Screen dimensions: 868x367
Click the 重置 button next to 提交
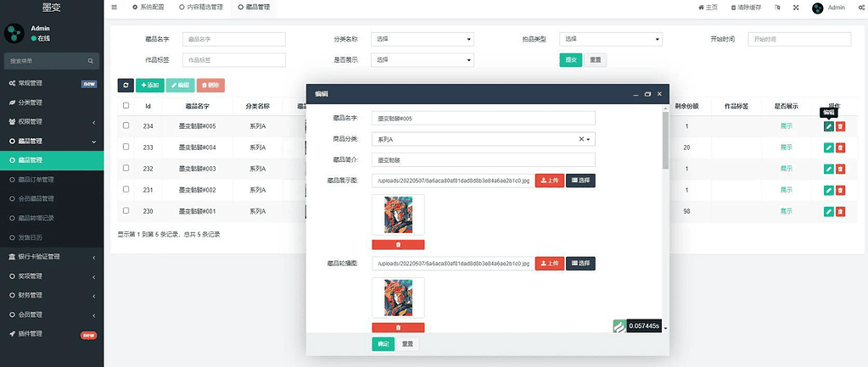(596, 59)
